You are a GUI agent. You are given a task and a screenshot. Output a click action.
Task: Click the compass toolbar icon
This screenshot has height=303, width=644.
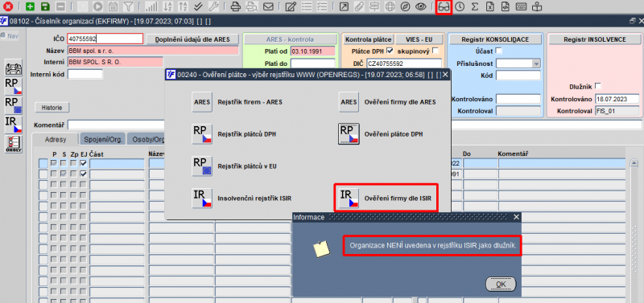click(x=405, y=6)
